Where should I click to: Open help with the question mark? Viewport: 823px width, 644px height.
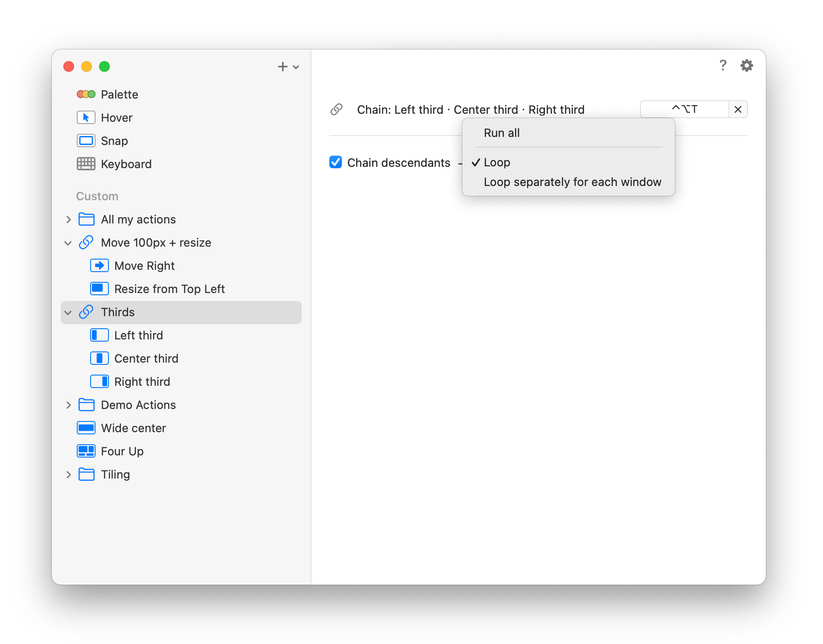pos(723,66)
